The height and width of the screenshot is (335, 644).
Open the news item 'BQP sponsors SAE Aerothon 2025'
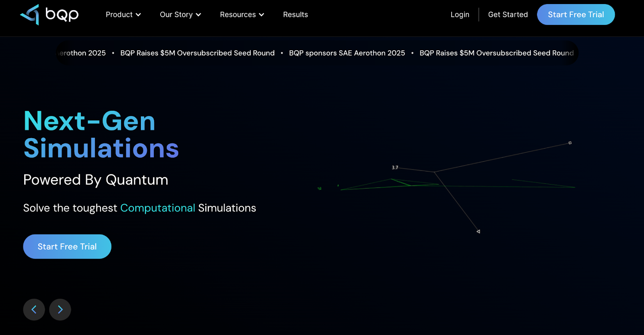pos(347,53)
